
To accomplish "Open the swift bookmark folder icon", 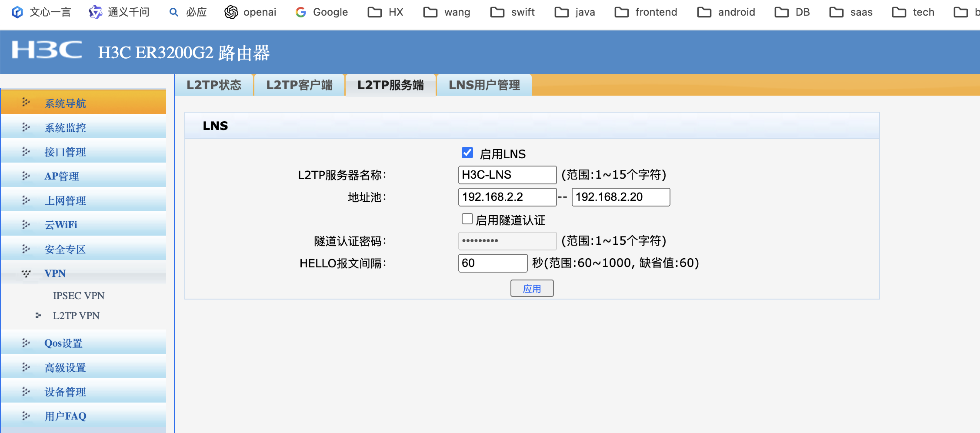I will pos(497,12).
